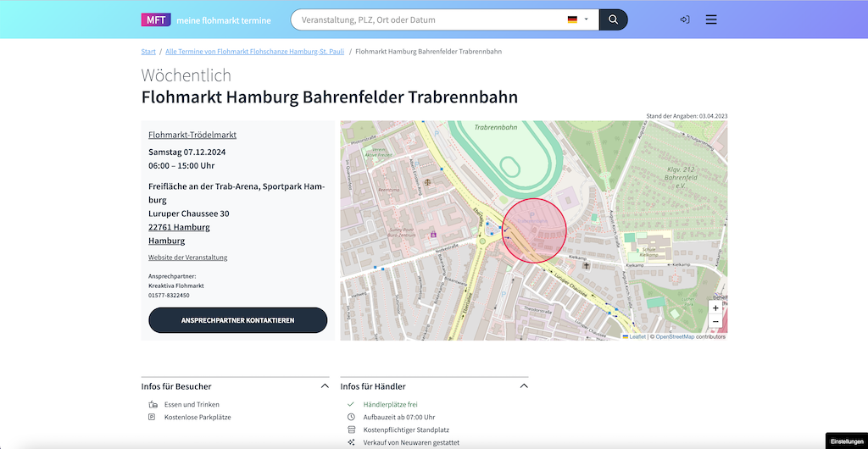Screen dimensions: 868x449
Task: Click the Flohmarkt-Trödelmarkt category link
Action: click(192, 135)
